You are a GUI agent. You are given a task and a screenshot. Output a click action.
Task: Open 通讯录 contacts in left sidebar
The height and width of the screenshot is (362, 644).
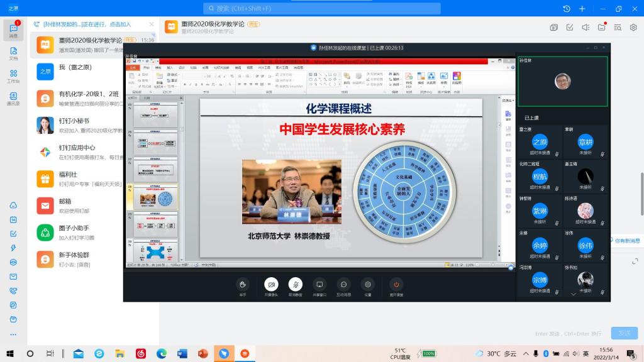coord(13,98)
